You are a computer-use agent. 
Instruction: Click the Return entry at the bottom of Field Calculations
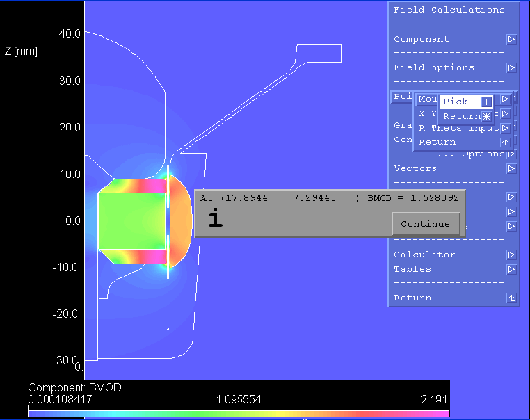[x=412, y=298]
